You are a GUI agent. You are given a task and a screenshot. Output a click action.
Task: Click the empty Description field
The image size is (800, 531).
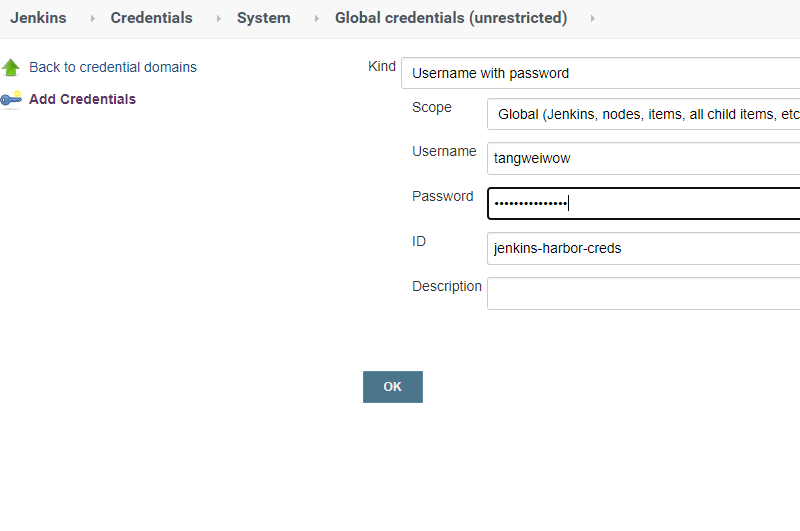pyautogui.click(x=643, y=293)
